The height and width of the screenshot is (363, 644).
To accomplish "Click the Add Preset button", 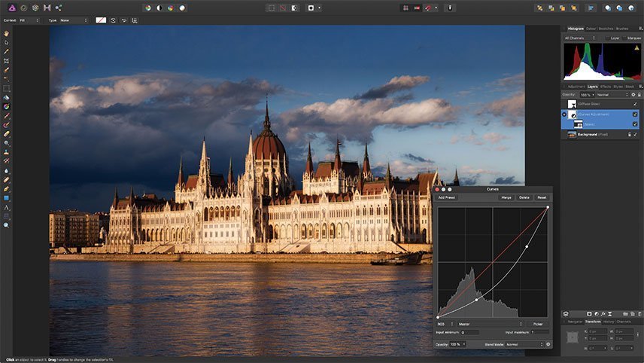I will click(x=446, y=197).
